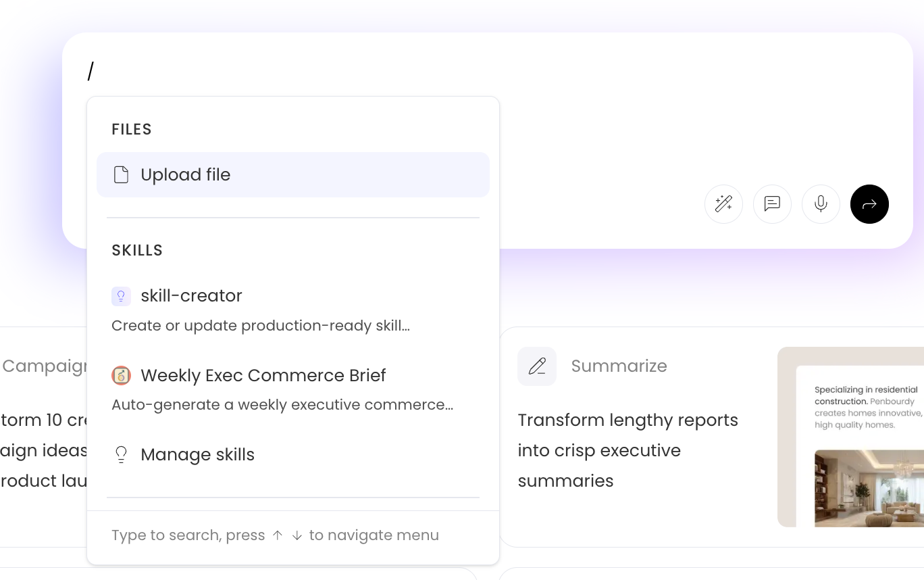Click the lightbulb icon beside Manage skills

(x=121, y=454)
